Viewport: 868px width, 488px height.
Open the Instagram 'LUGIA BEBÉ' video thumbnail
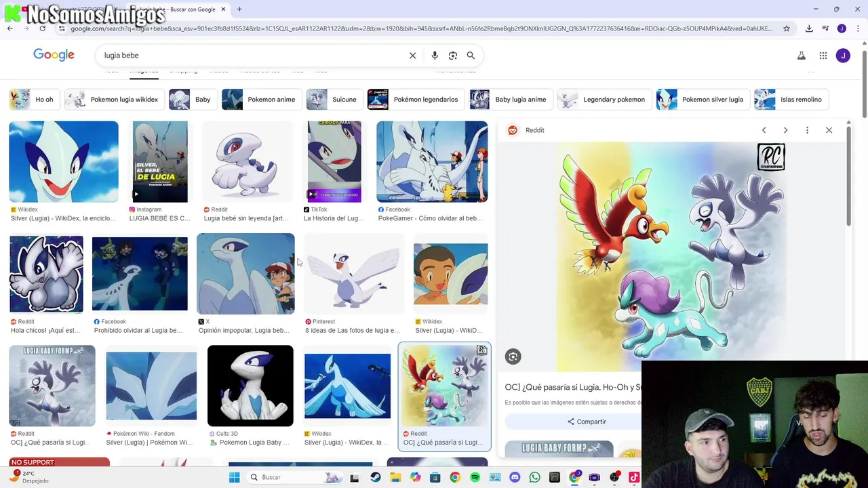click(x=160, y=162)
